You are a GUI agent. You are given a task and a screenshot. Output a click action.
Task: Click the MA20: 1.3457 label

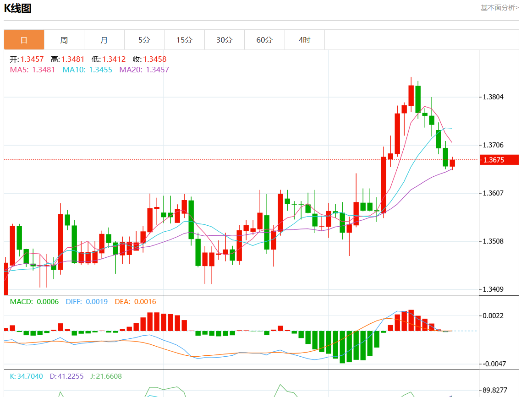point(144,70)
